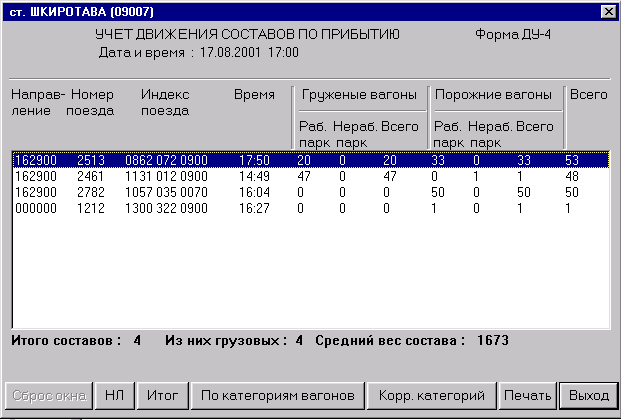
Task: Click the disabled Сброс окна button
Action: click(49, 395)
